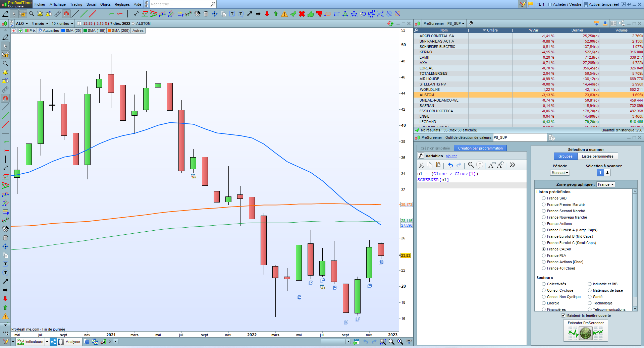The height and width of the screenshot is (348, 644).
Task: Open the France zone géographique dropdown
Action: tap(606, 184)
